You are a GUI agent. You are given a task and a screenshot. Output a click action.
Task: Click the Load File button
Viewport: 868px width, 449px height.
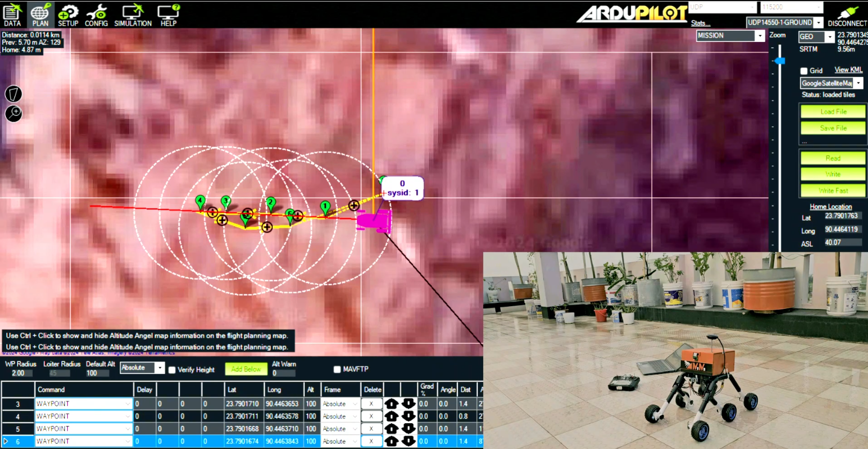[833, 112]
